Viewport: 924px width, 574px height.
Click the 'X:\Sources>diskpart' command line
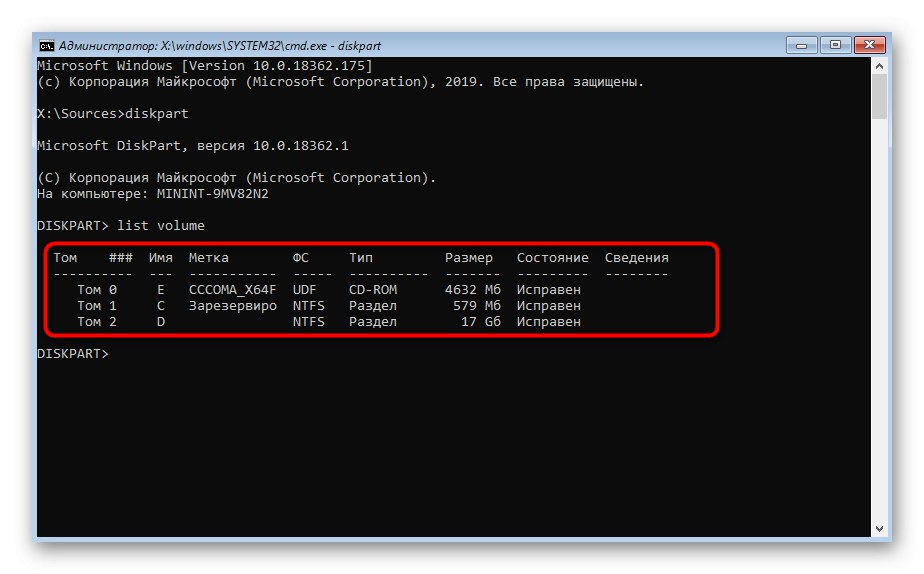tap(113, 114)
